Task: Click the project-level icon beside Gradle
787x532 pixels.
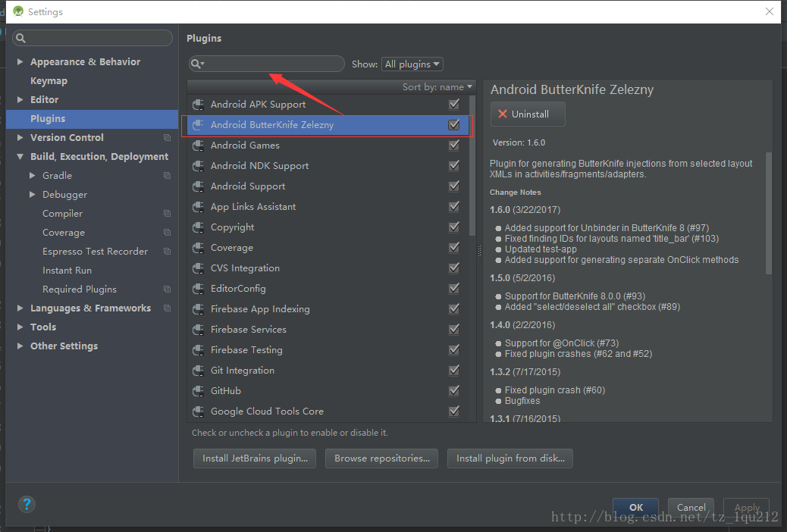Action: pyautogui.click(x=167, y=176)
